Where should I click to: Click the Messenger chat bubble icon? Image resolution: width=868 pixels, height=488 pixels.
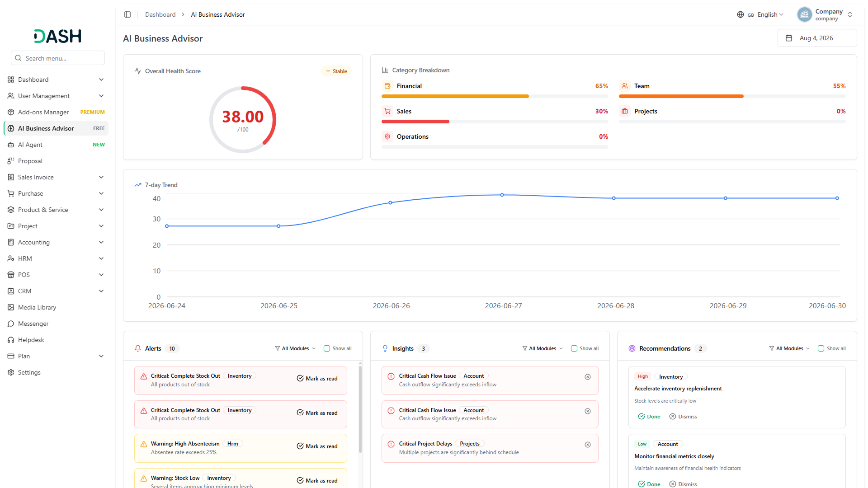click(x=11, y=324)
